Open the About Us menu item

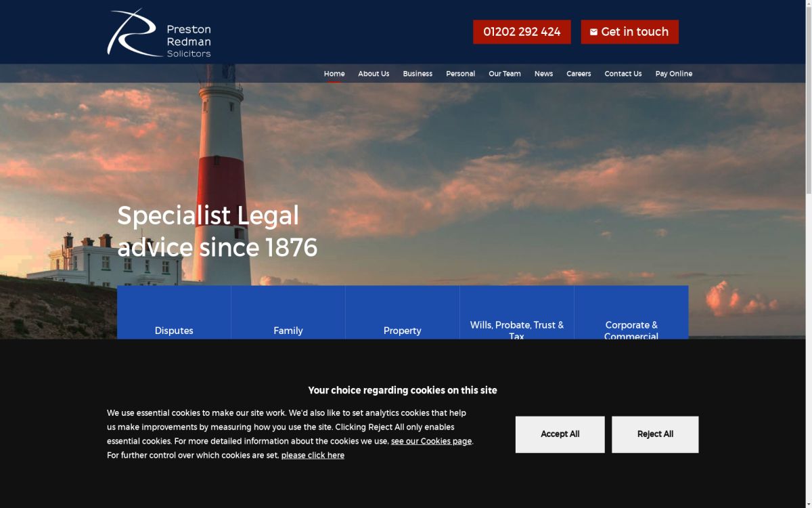(x=374, y=74)
